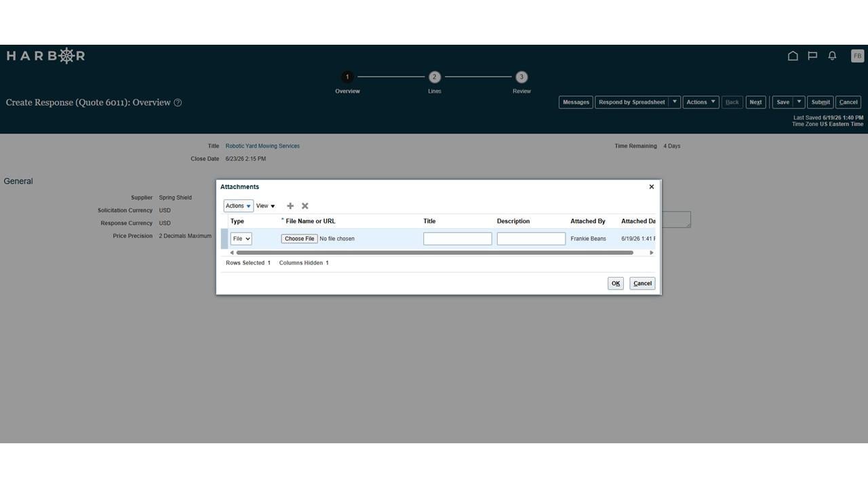The image size is (868, 488).
Task: Click the Choose File button
Action: (300, 239)
